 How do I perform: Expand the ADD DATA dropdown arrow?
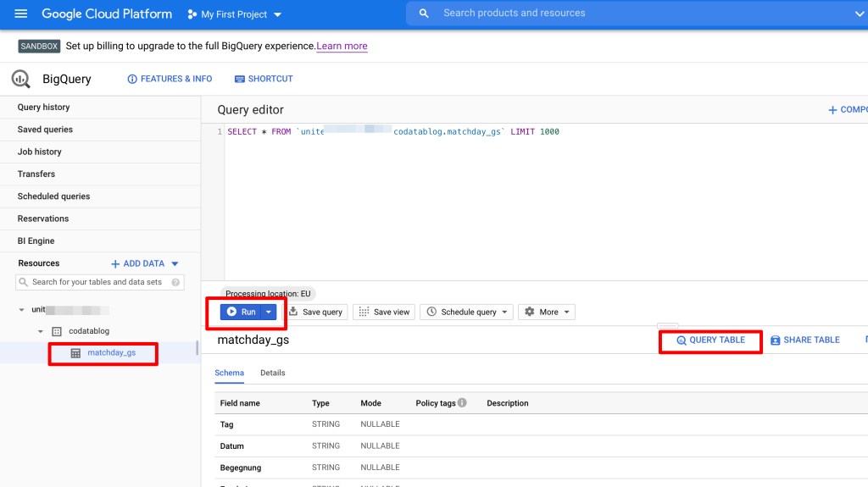click(x=175, y=264)
